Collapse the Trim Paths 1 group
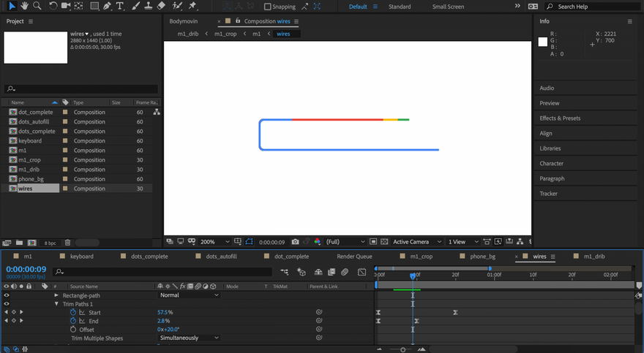The width and height of the screenshot is (644, 353). [56, 304]
